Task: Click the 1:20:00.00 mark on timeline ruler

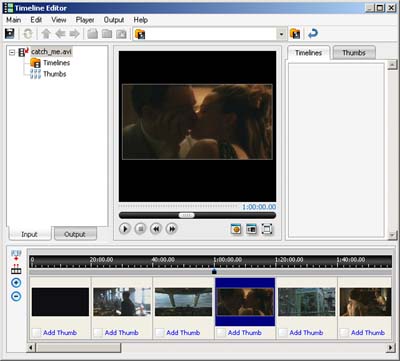Action: click(x=289, y=259)
